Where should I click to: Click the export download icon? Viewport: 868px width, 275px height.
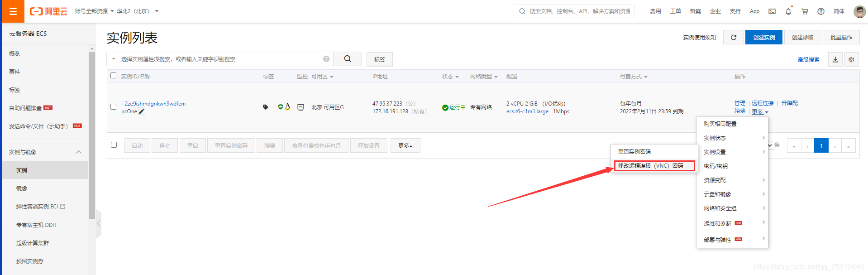835,59
